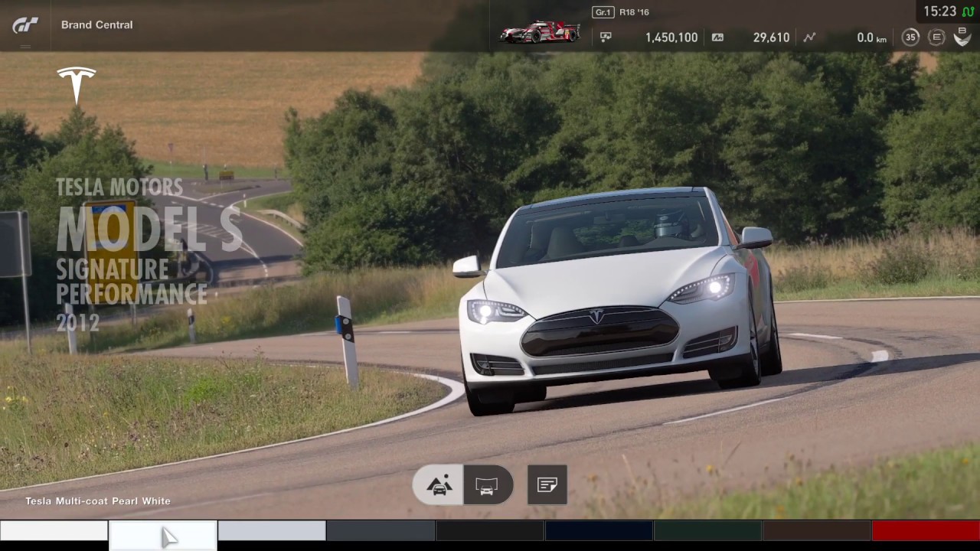Click the MODEL S title text
The width and height of the screenshot is (980, 551).
[x=149, y=228]
